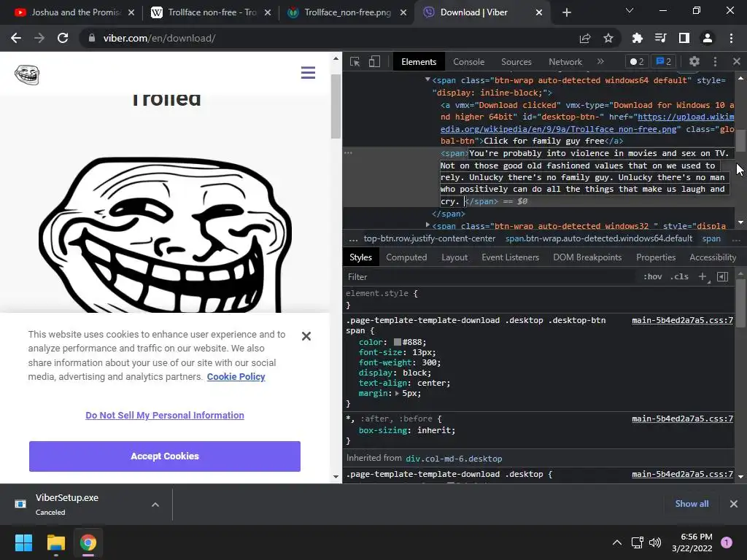Collapse the windows64 btn-wrap span node
747x560 pixels.
click(427, 79)
